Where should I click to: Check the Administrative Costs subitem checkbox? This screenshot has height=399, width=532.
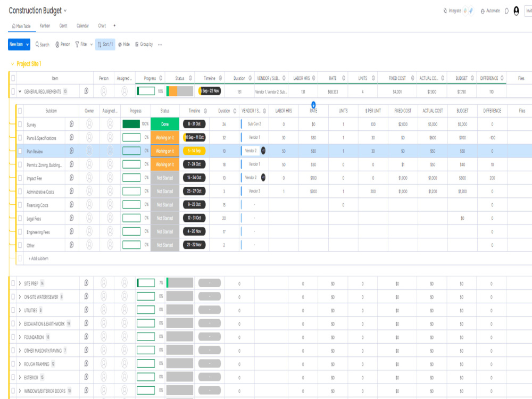(20, 192)
